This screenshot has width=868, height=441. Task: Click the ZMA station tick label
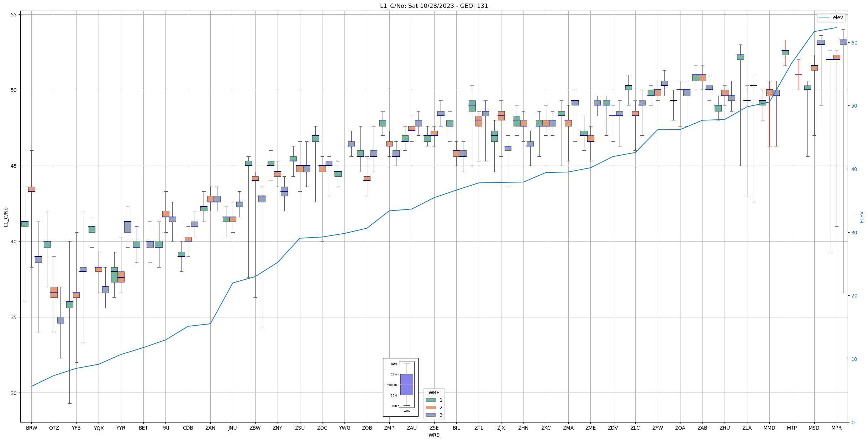568,428
